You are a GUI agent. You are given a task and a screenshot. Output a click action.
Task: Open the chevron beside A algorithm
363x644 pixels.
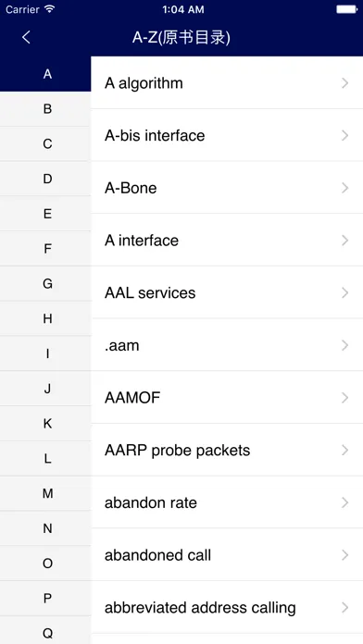tap(344, 83)
